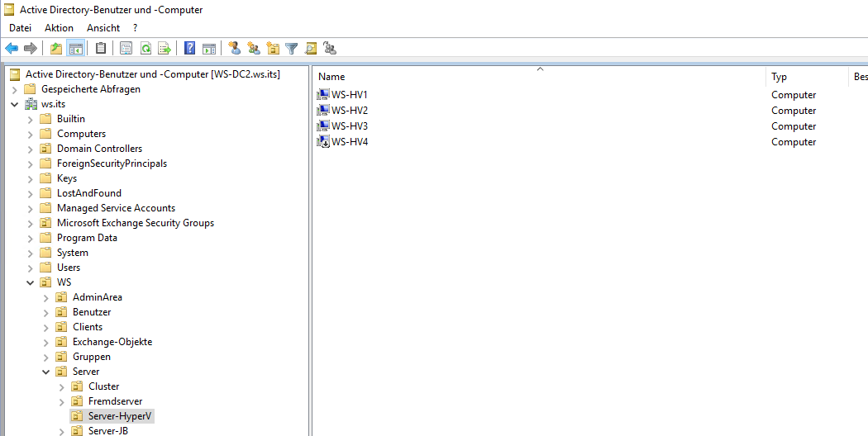Screen dimensions: 868x436
Task: Select the Exchange-Objekte OU
Action: [x=112, y=342]
